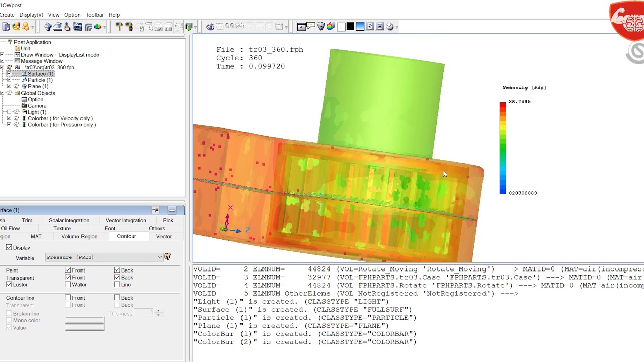This screenshot has height=362, width=644.
Task: Switch to the Vector tab
Action: click(x=164, y=236)
